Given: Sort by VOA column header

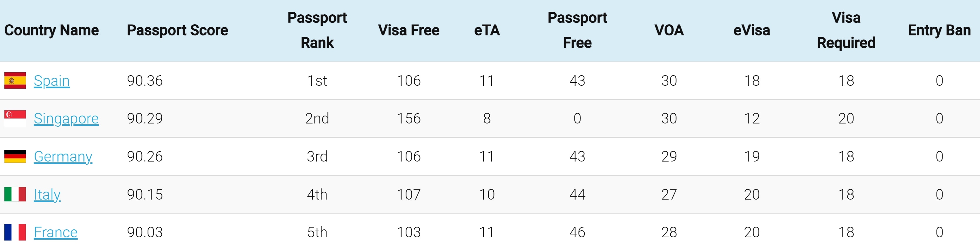Looking at the screenshot, I should tap(669, 30).
